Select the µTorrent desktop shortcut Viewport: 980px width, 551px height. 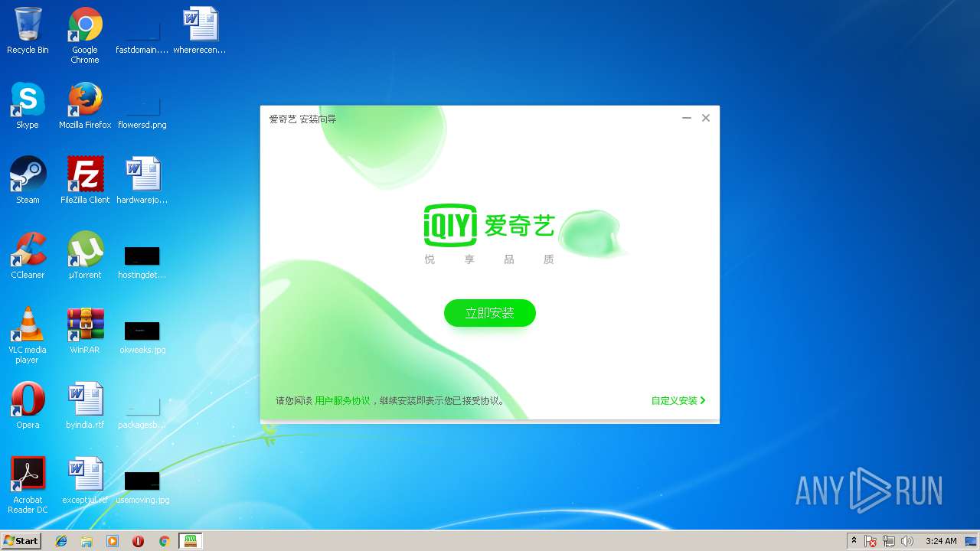85,256
